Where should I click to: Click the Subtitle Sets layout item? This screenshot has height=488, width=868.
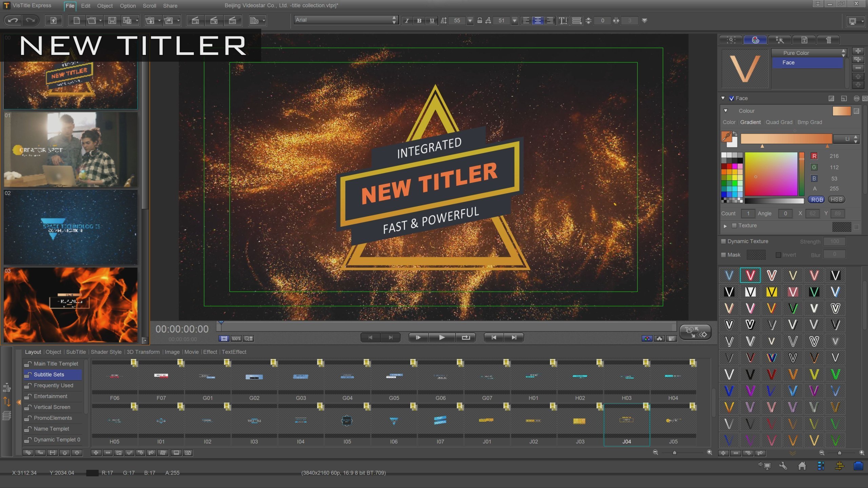[49, 374]
